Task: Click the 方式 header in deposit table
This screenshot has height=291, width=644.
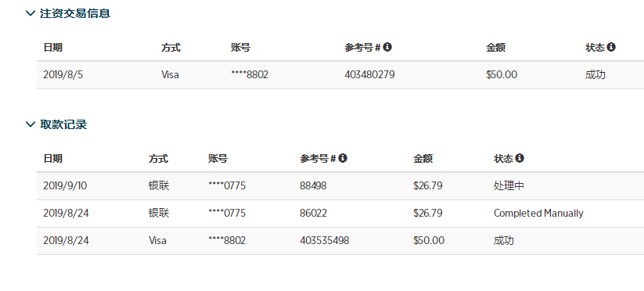Action: (171, 48)
